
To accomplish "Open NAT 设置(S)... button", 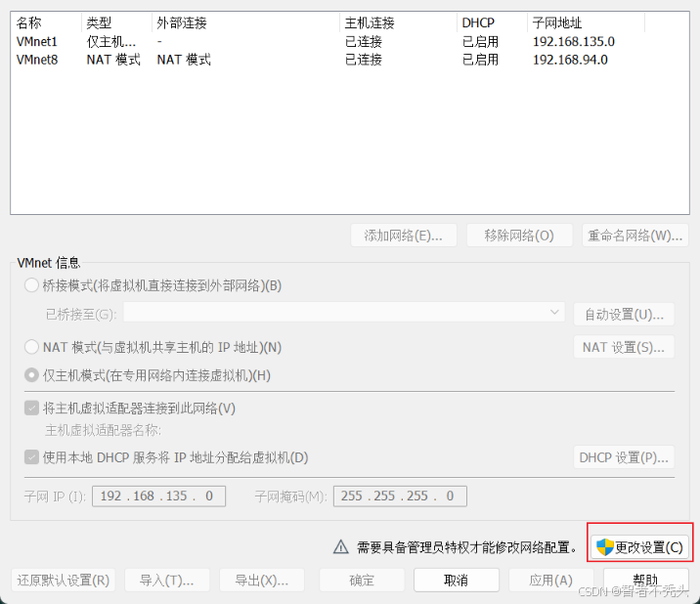I will point(624,347).
